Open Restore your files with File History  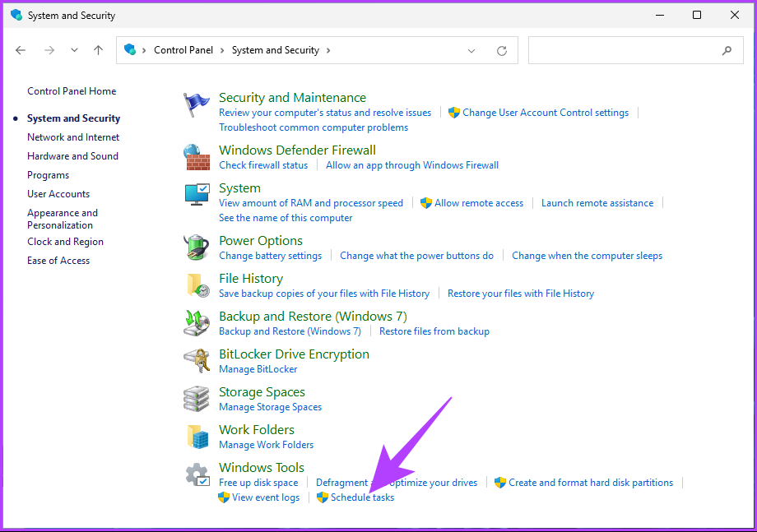coord(520,294)
